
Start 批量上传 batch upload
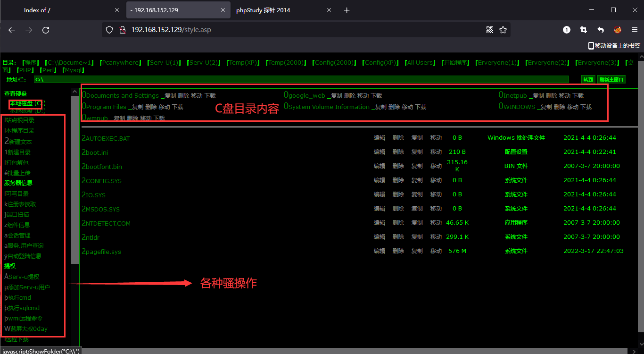[x=17, y=172]
